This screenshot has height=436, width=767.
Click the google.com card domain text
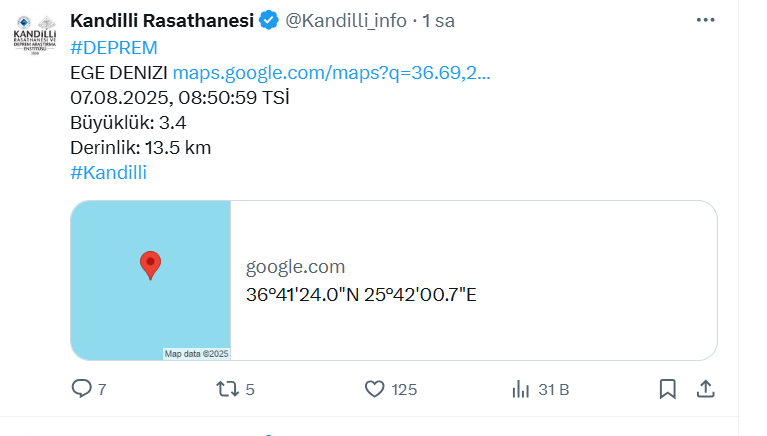click(x=295, y=267)
